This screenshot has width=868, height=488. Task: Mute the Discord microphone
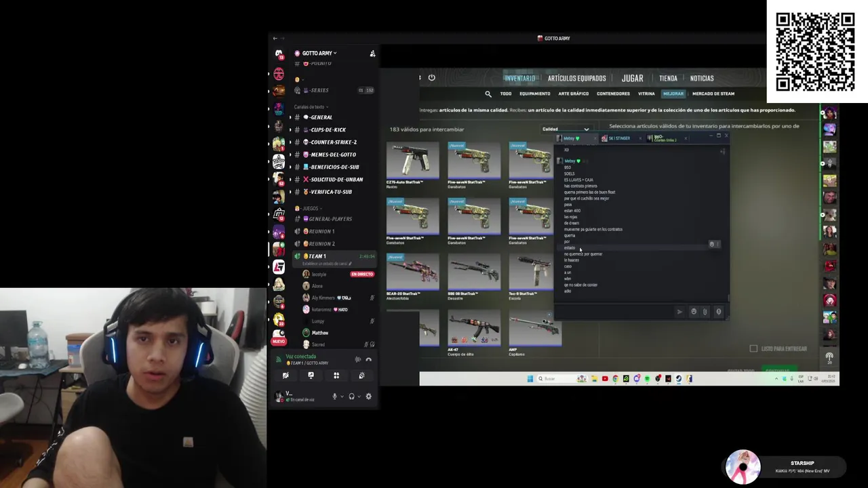pos(334,396)
